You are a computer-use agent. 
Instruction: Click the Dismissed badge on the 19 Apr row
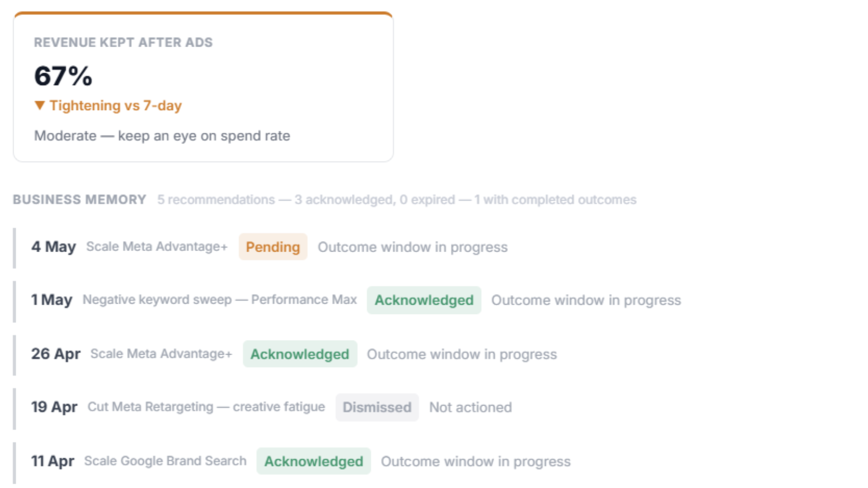pos(377,407)
